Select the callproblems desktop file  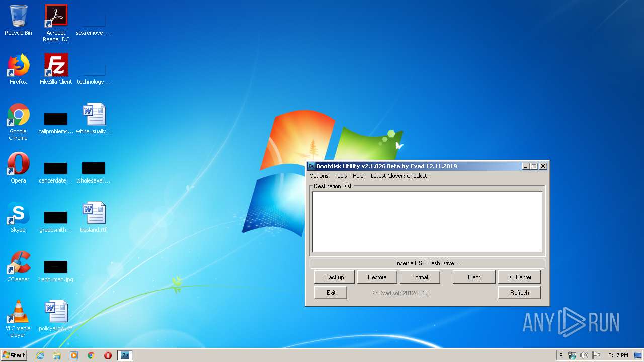tap(56, 122)
